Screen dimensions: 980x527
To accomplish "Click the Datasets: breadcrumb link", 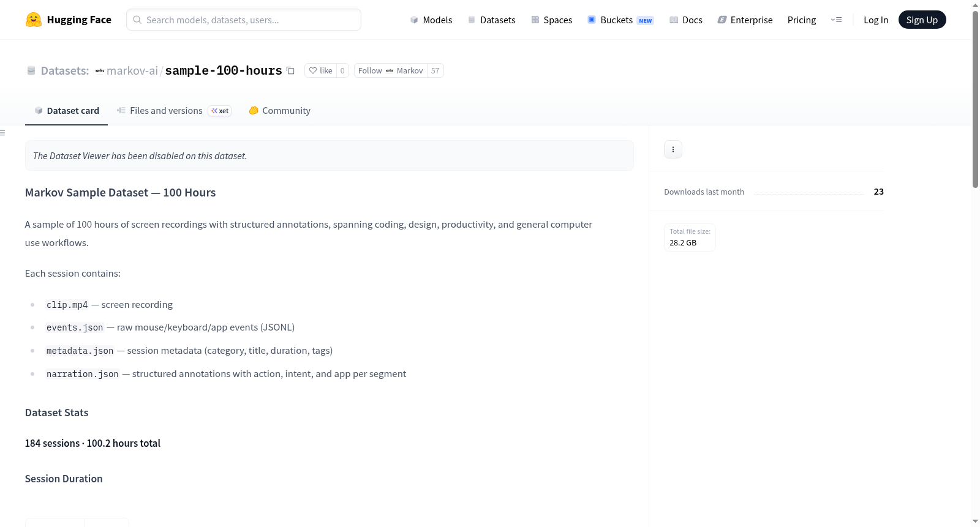I will pos(65,70).
